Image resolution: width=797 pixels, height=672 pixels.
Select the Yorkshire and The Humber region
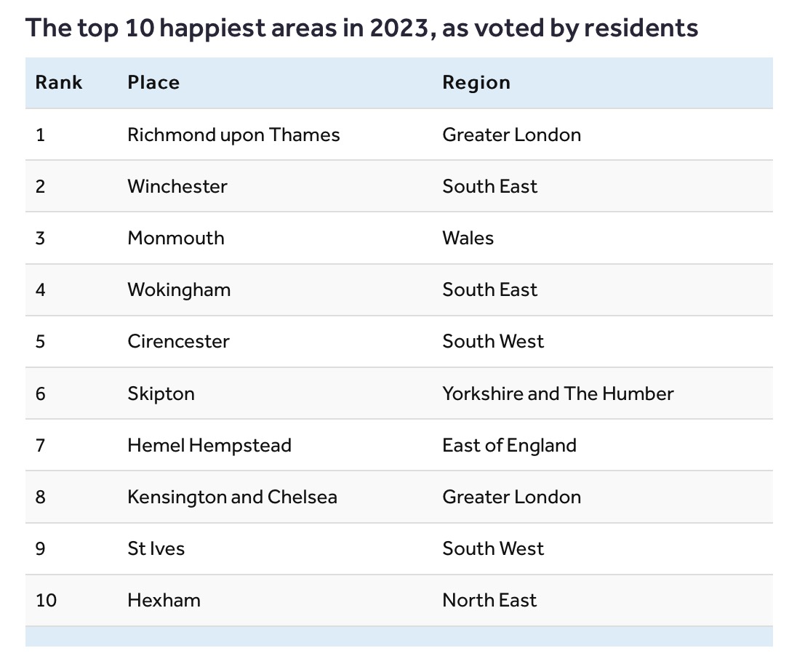pyautogui.click(x=558, y=393)
